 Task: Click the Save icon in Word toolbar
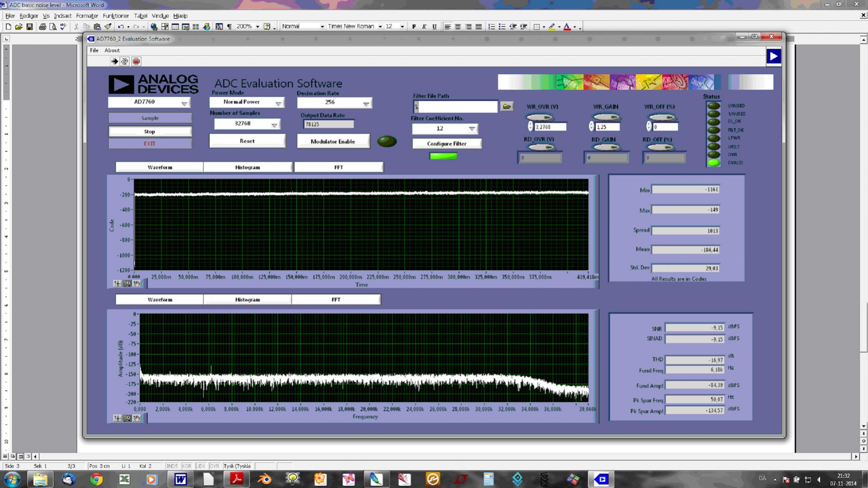tap(29, 27)
